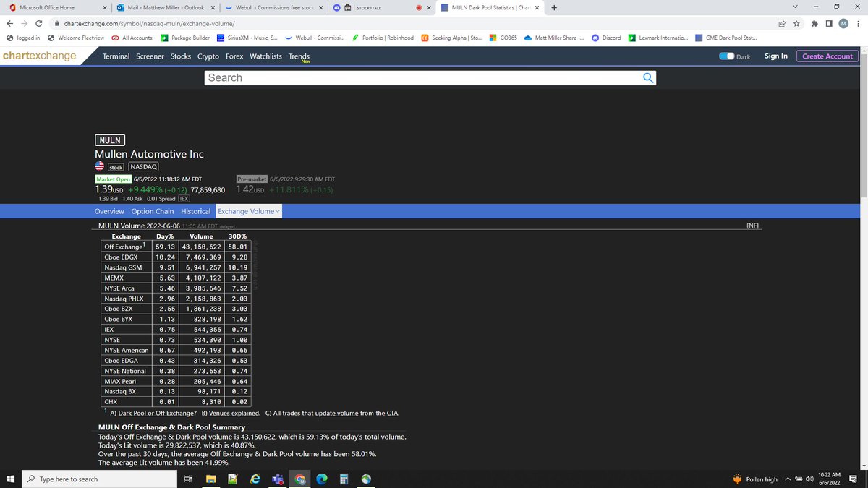Screen dimensions: 868x488
Task: Open the Venues explained link
Action: 235,413
